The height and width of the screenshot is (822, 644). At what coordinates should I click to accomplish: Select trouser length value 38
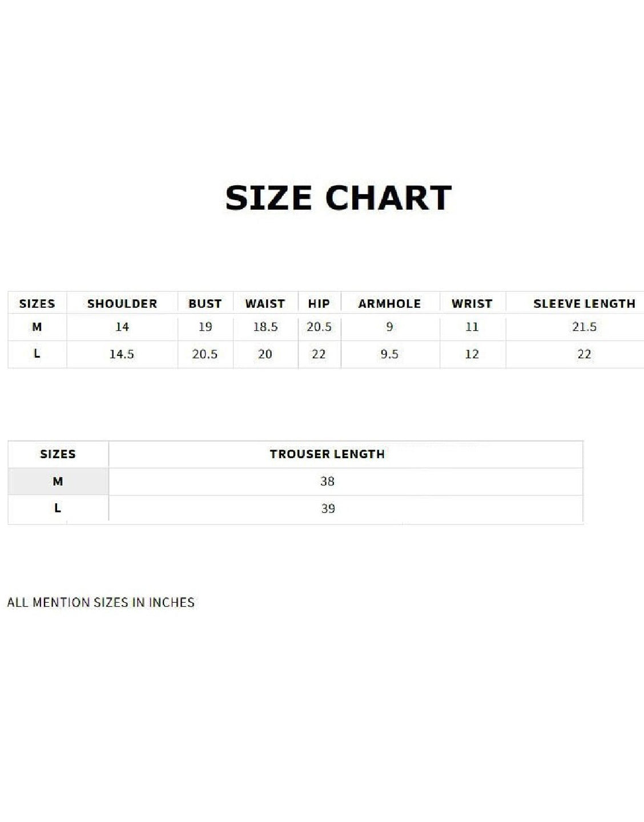(x=327, y=481)
